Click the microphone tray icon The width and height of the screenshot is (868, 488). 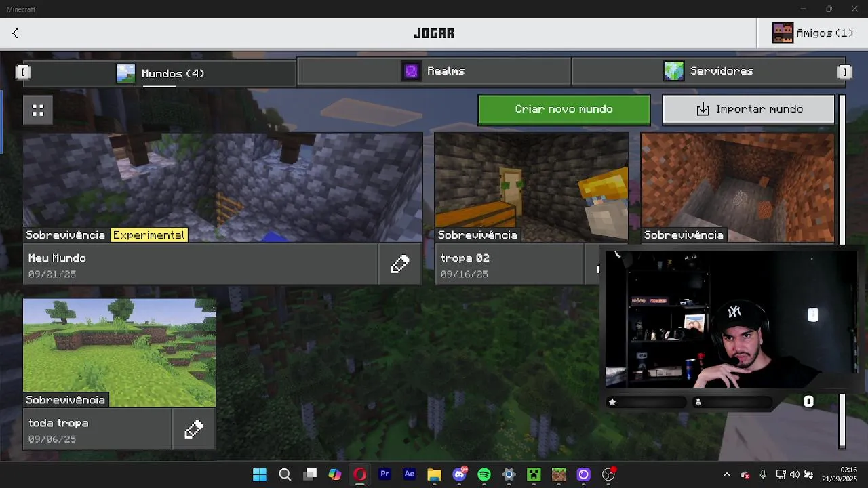763,474
